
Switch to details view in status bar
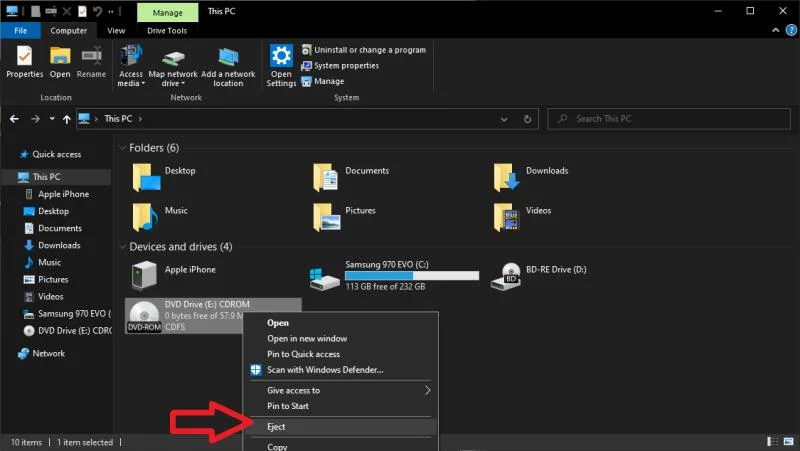coord(773,442)
